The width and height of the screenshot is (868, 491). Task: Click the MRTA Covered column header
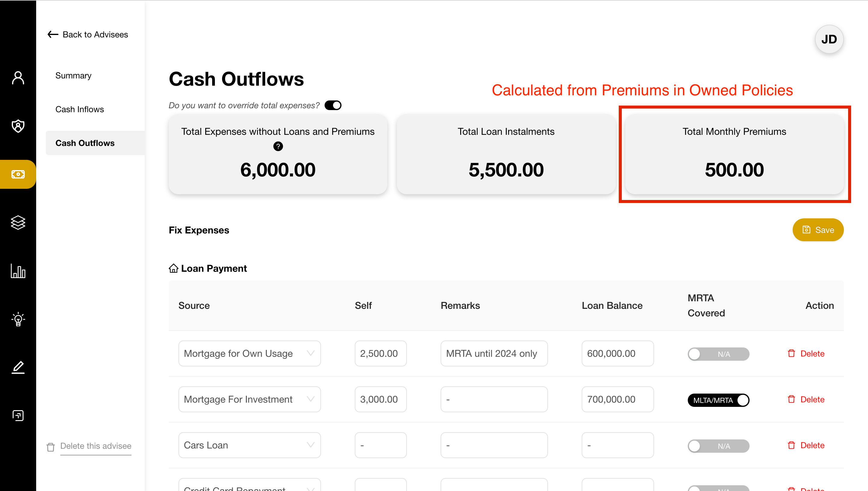point(706,306)
